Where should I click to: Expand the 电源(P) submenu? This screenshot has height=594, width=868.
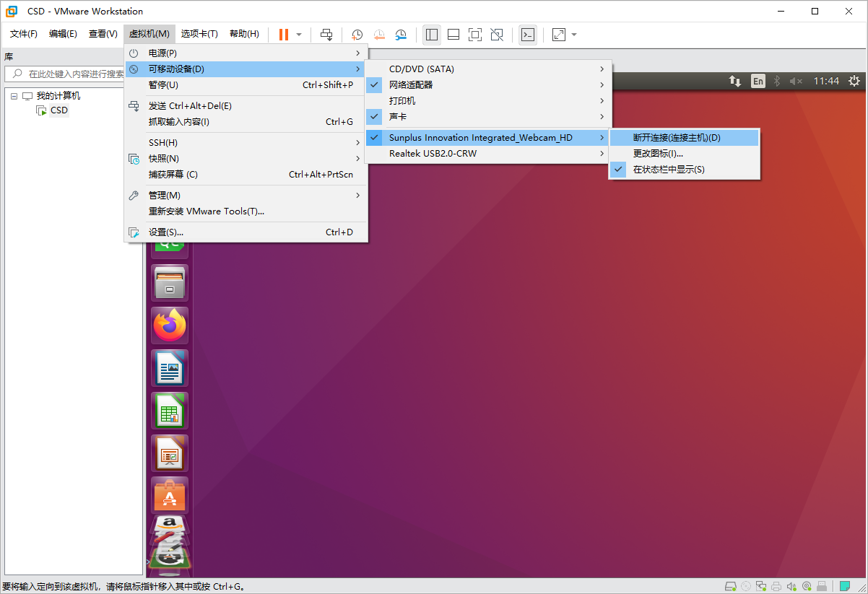(246, 53)
